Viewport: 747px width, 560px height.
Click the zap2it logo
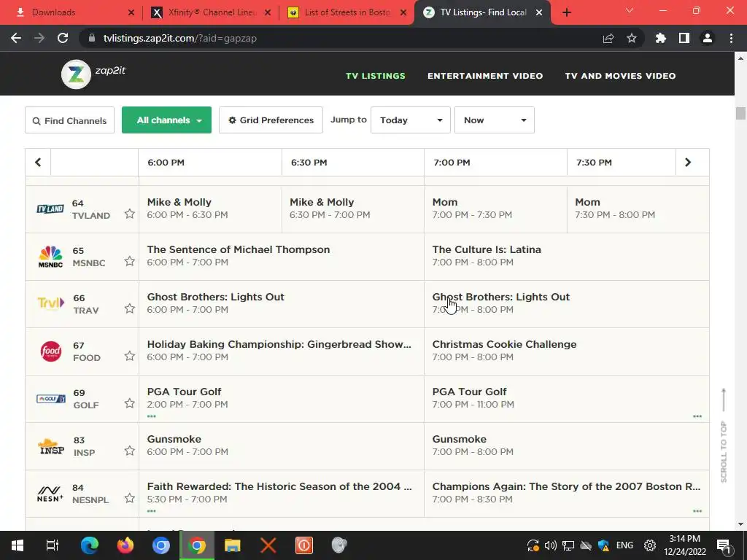click(x=93, y=74)
